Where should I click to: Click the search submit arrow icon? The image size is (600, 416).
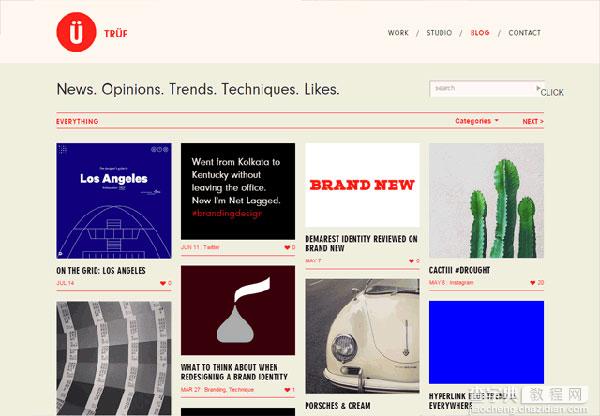pyautogui.click(x=538, y=88)
